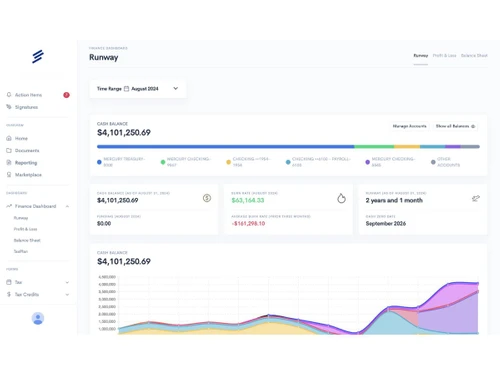Screen dimensions: 500x375
Task: Click the Reporting document icon
Action: tap(9, 162)
